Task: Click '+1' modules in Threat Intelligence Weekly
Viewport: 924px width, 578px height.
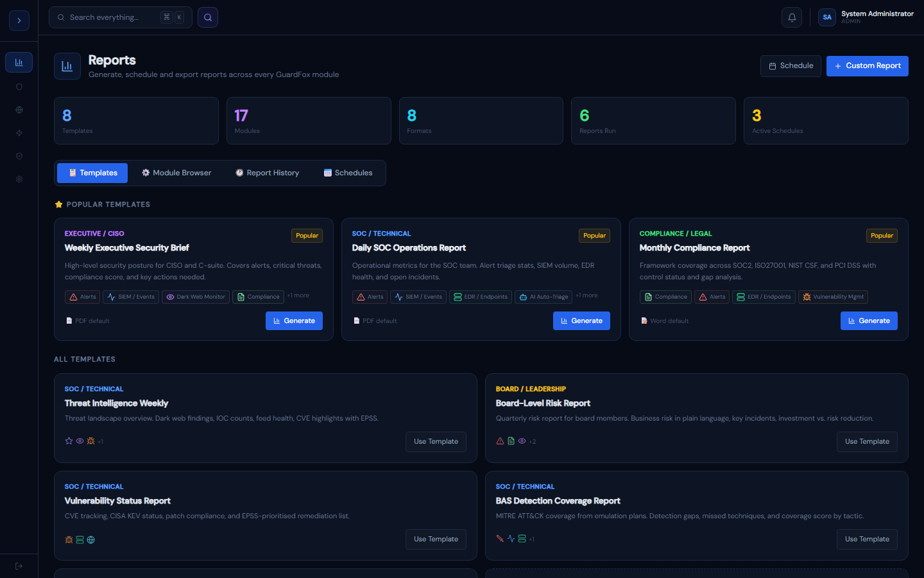Action: coord(101,442)
